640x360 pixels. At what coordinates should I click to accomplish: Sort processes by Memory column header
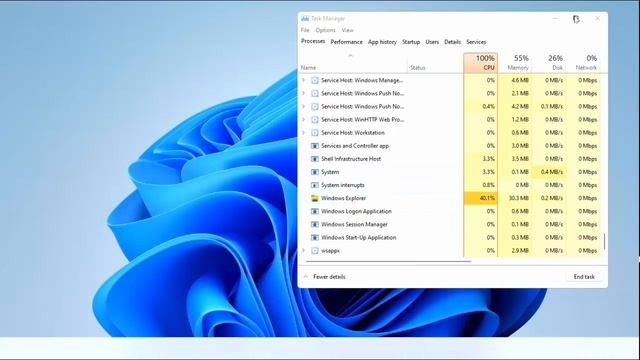pyautogui.click(x=515, y=63)
